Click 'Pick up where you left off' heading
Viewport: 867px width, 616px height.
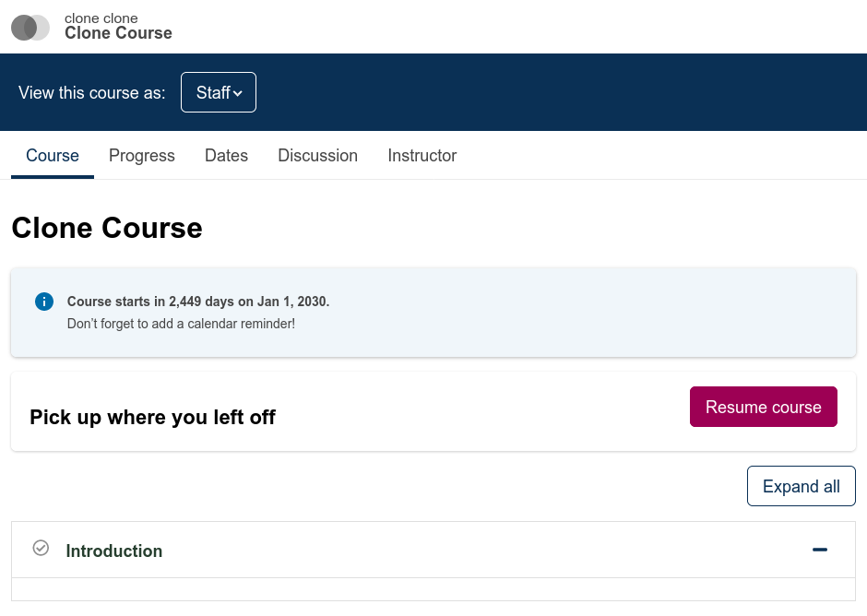(x=152, y=417)
